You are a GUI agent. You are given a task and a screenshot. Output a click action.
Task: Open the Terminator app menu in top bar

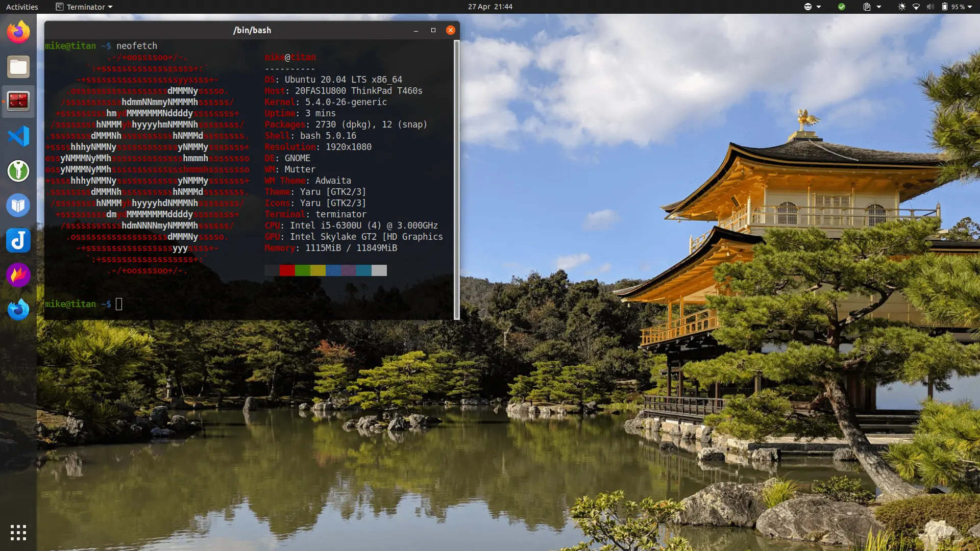pyautogui.click(x=84, y=7)
